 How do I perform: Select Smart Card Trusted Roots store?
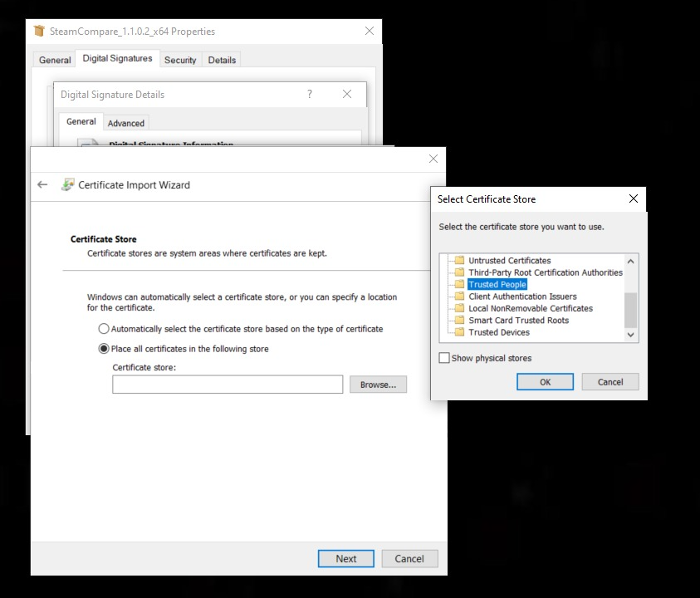(x=518, y=321)
